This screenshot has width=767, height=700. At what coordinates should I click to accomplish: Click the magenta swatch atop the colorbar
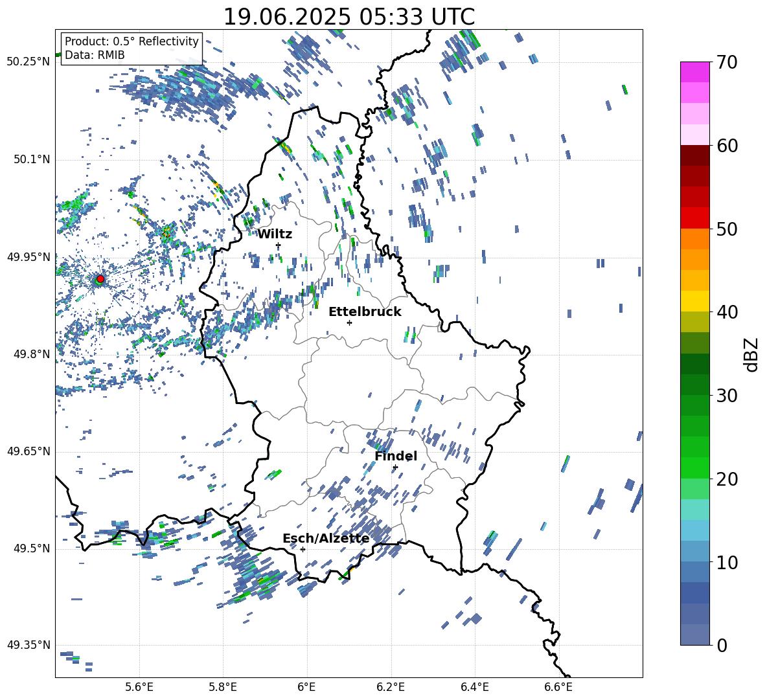coord(694,73)
